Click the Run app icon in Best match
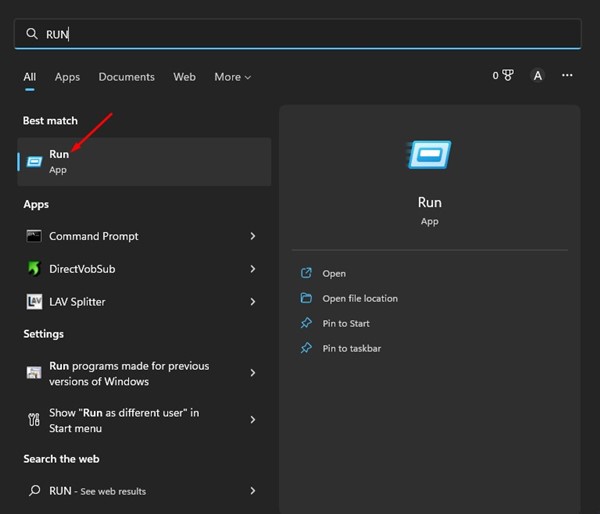Viewport: 600px width, 514px height. tap(34, 161)
